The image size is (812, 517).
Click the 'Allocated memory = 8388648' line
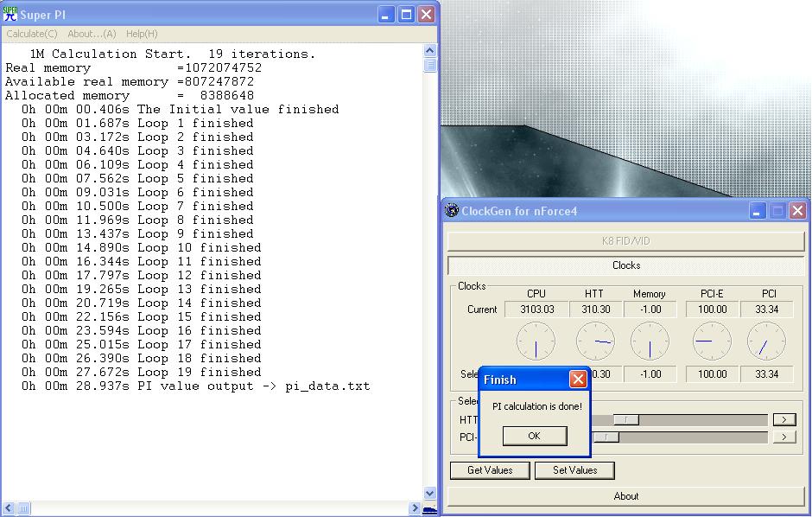[130, 96]
